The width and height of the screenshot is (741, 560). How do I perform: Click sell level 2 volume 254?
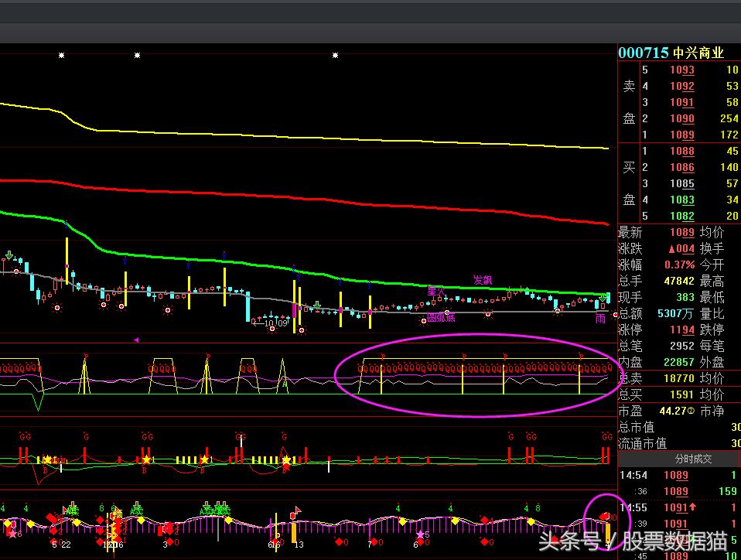[x=729, y=118]
